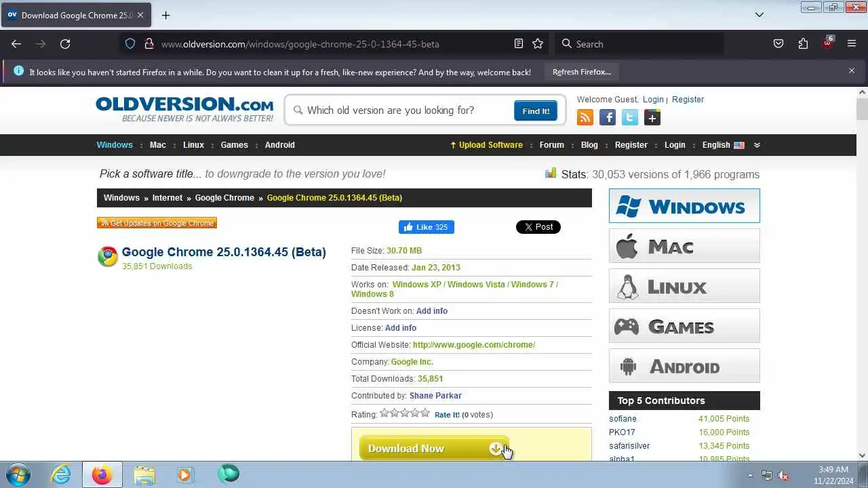Open the google.com/chrome official website link
Viewport: 868px width, 488px height.
pyautogui.click(x=474, y=345)
